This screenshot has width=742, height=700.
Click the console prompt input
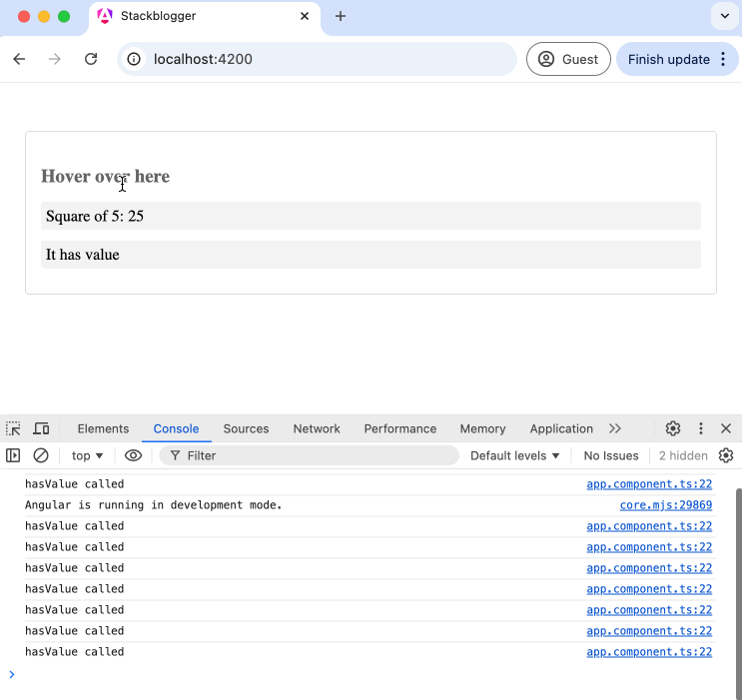click(x=373, y=674)
